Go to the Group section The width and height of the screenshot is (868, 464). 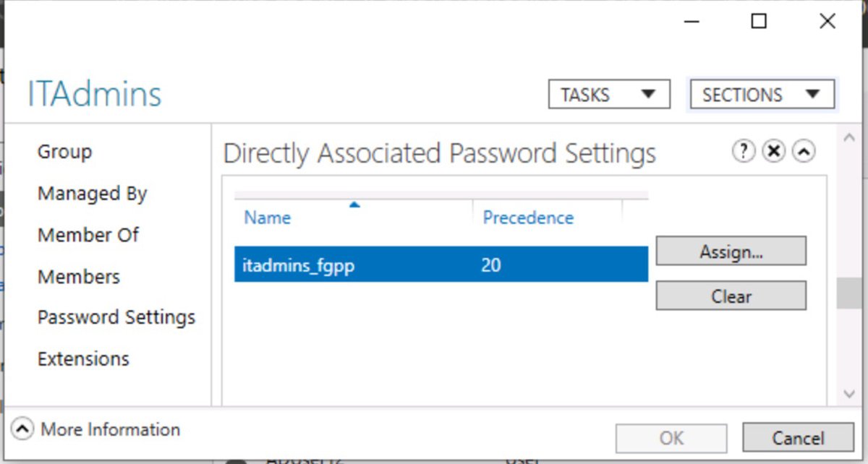click(x=64, y=152)
